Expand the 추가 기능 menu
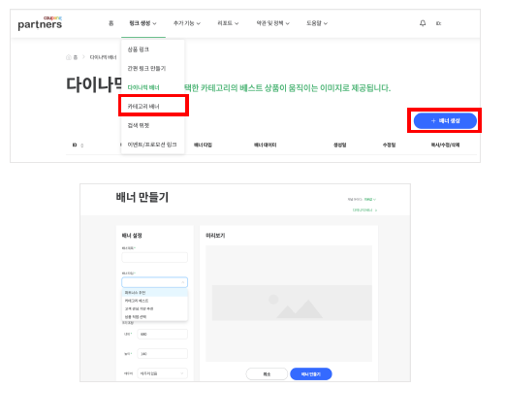The width and height of the screenshot is (506, 420). click(187, 23)
